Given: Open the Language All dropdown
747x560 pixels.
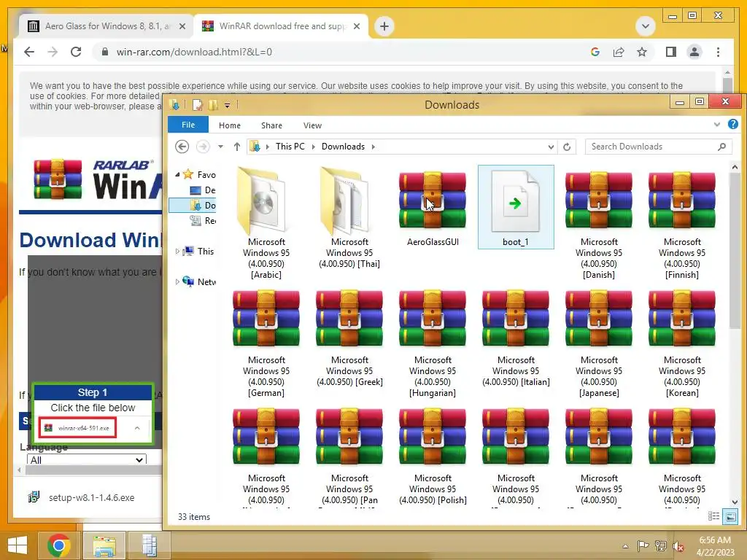Looking at the screenshot, I should click(x=86, y=459).
